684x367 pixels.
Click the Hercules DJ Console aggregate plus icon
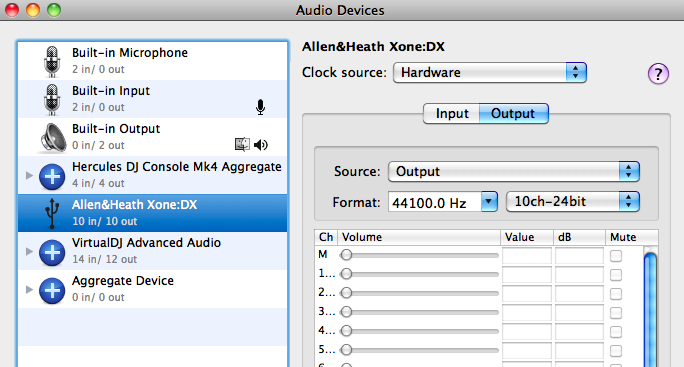[x=52, y=176]
